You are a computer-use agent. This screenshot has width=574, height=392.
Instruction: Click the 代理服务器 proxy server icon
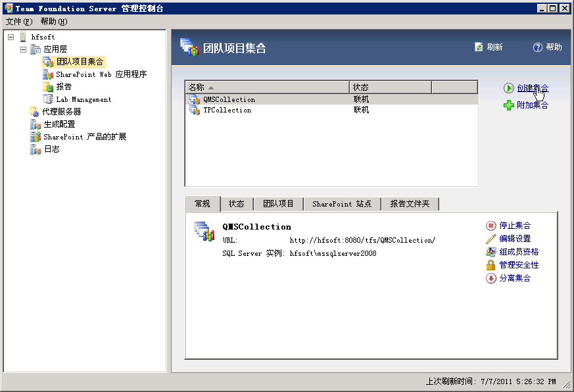35,112
